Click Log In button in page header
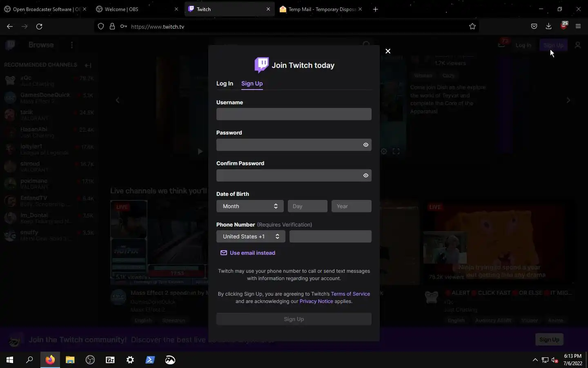This screenshot has height=368, width=588. pos(523,45)
